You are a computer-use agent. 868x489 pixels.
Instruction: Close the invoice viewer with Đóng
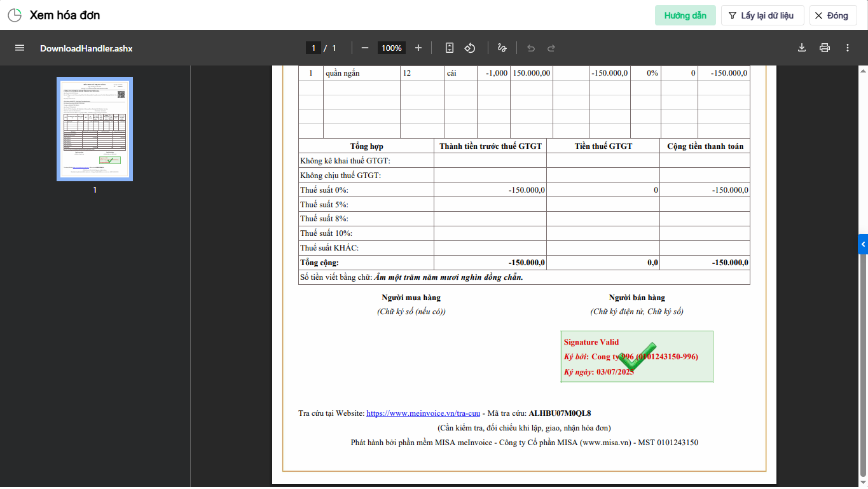point(832,15)
